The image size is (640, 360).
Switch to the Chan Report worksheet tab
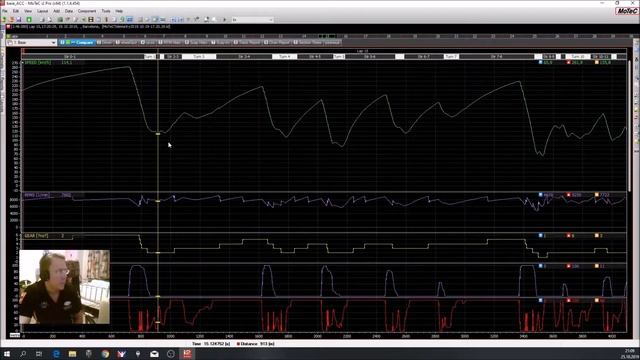click(x=277, y=42)
